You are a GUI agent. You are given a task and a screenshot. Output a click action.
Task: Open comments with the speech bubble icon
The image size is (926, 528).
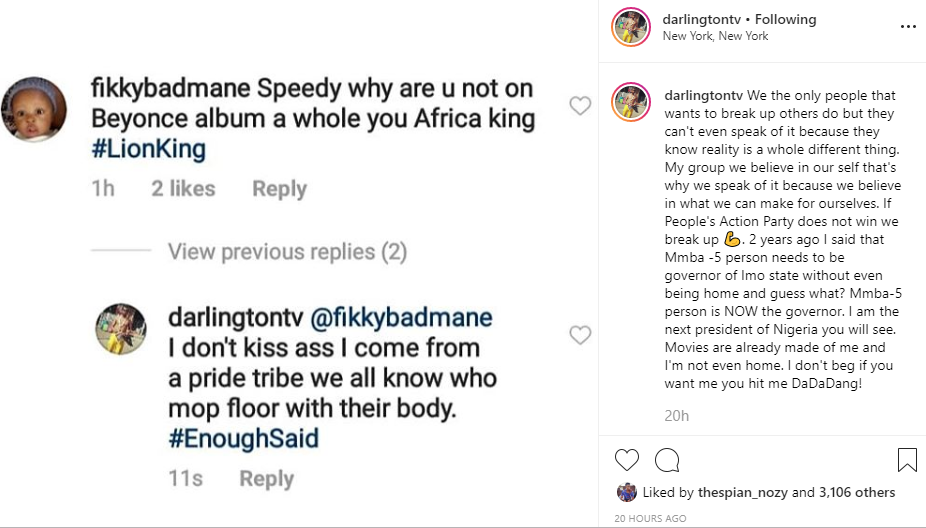(x=667, y=460)
